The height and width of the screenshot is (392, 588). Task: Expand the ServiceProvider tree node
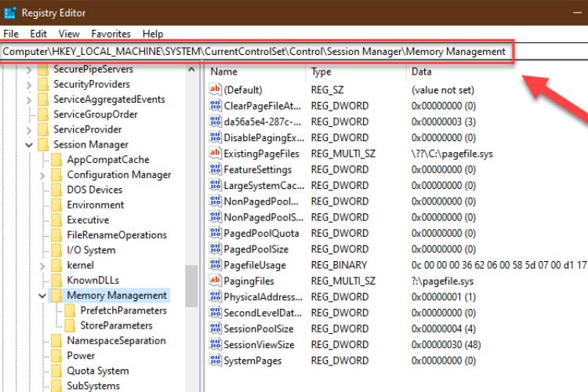pos(29,130)
